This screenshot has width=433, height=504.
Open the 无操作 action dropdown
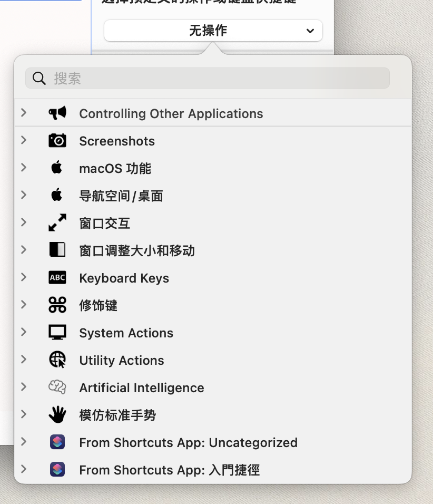(x=213, y=31)
